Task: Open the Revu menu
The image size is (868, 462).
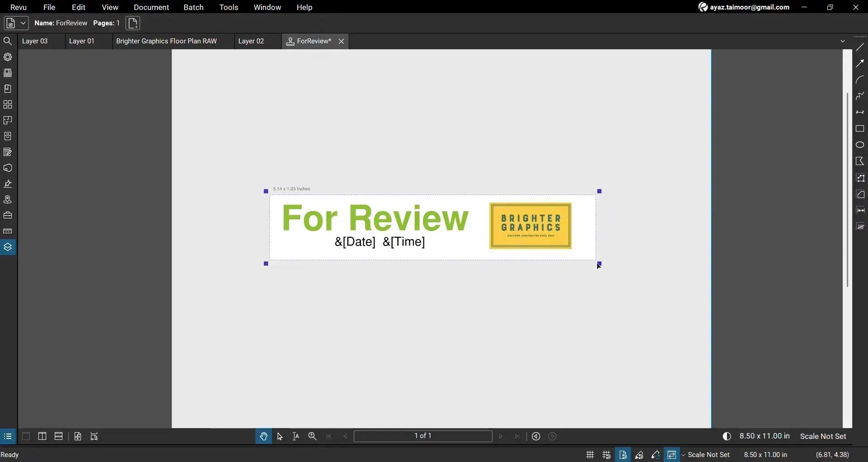Action: click(x=19, y=7)
